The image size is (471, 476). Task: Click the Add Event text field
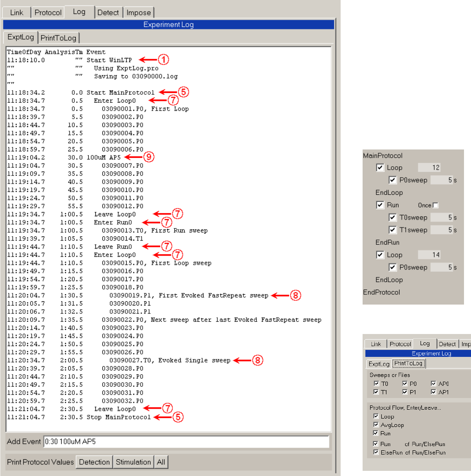coord(186,441)
